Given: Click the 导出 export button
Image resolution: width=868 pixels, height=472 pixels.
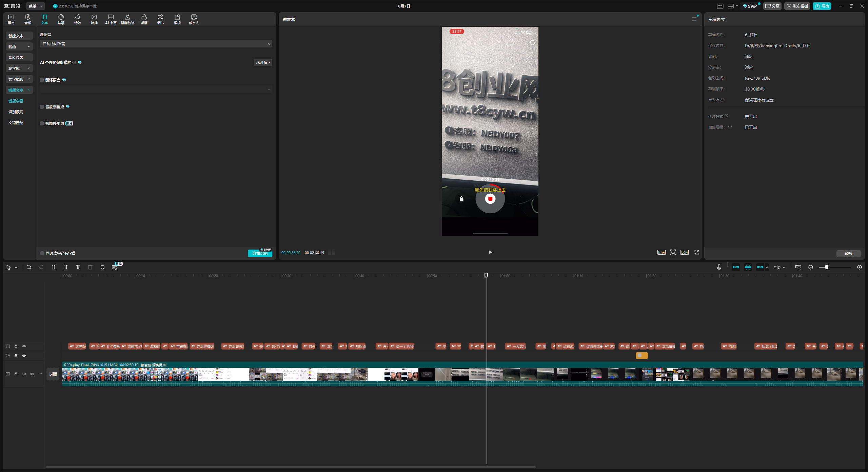Looking at the screenshot, I should (x=822, y=6).
